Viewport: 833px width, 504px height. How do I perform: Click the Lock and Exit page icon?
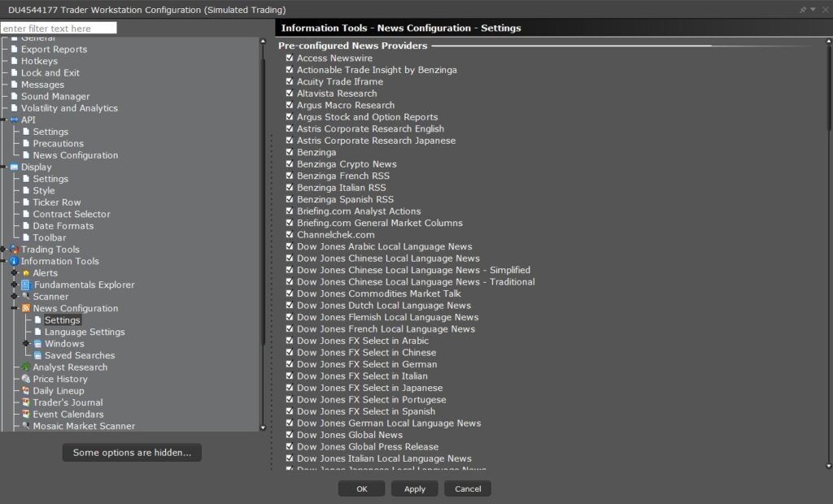[x=15, y=73]
